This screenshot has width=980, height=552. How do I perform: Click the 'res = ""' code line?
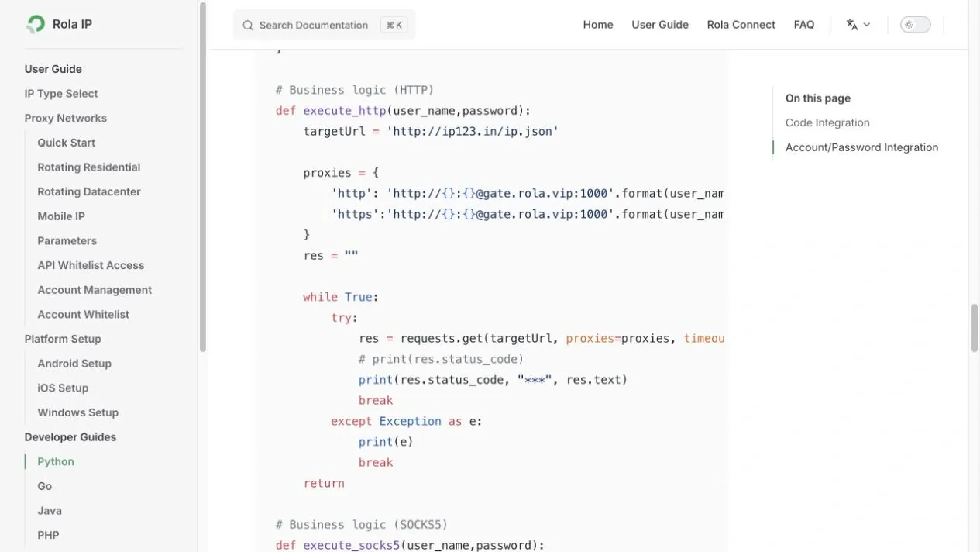click(331, 256)
